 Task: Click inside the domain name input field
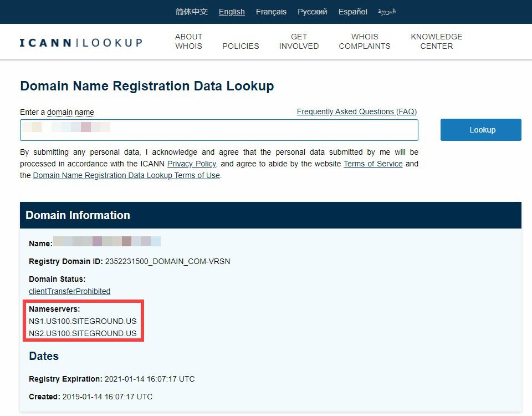(x=219, y=130)
